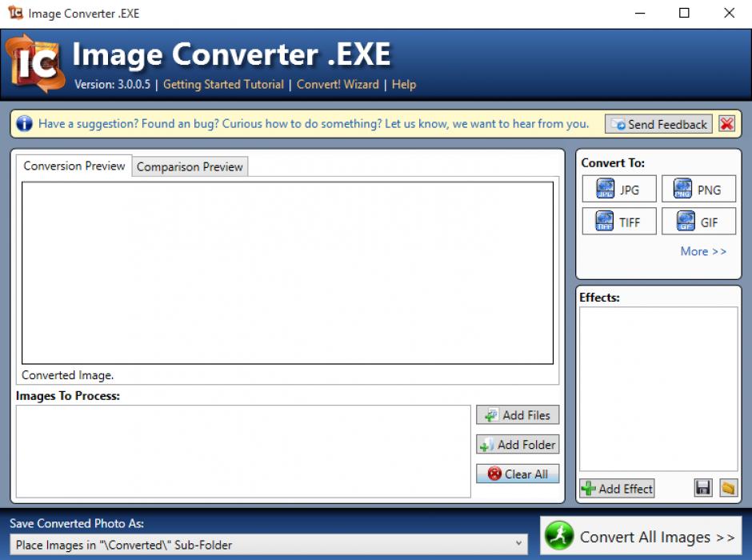Image resolution: width=752 pixels, height=560 pixels.
Task: Click the Send Feedback button
Action: pyautogui.click(x=658, y=124)
